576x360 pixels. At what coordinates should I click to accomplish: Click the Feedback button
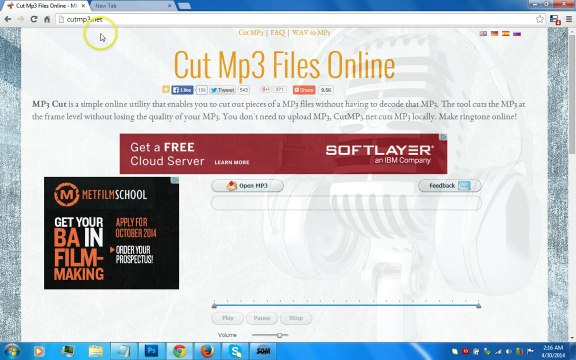[450, 186]
